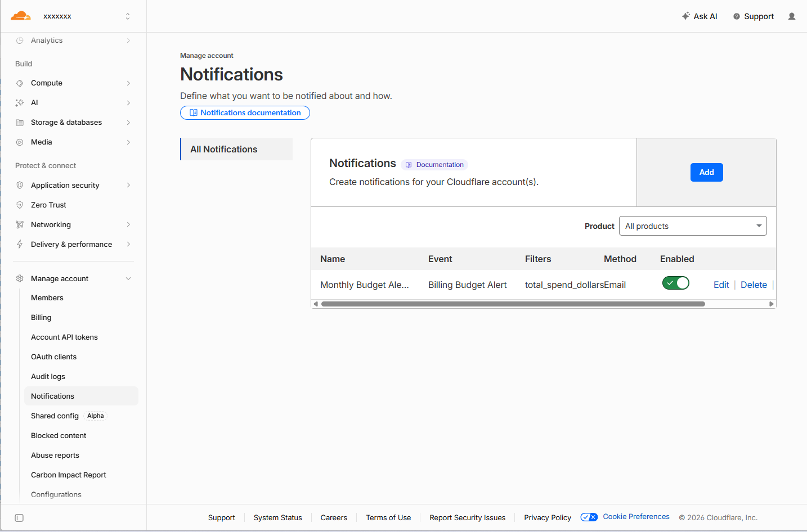The width and height of the screenshot is (807, 532).
Task: Click the Documentation badge book icon
Action: pos(409,165)
